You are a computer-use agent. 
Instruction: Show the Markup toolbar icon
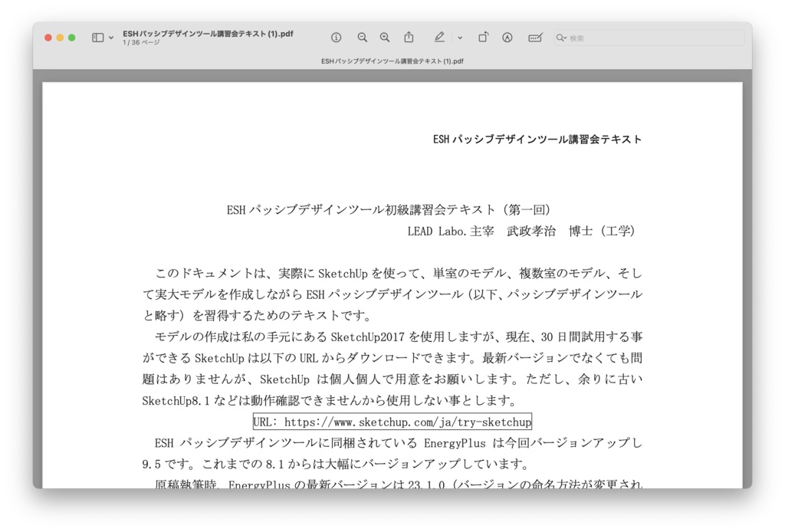pyautogui.click(x=507, y=38)
